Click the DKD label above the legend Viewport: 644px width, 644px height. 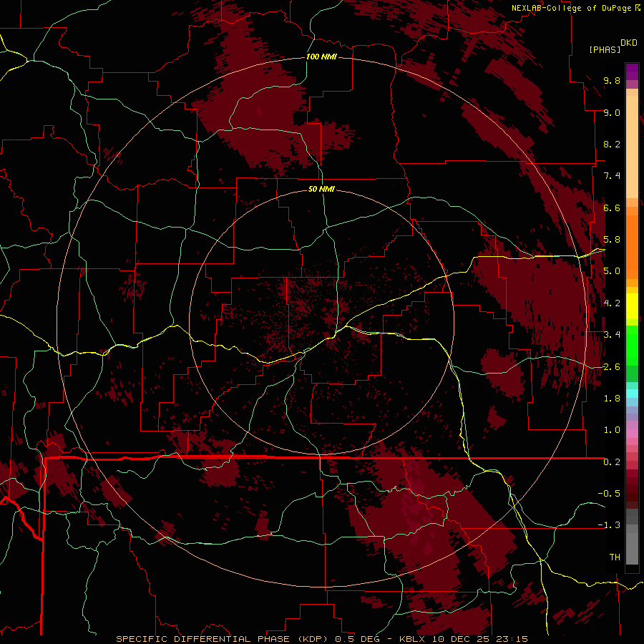click(629, 43)
